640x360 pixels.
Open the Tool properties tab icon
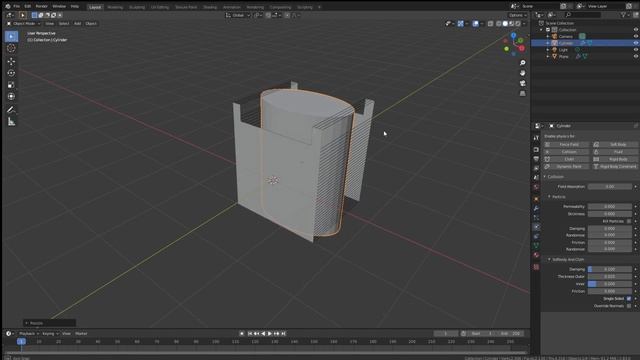point(536,138)
